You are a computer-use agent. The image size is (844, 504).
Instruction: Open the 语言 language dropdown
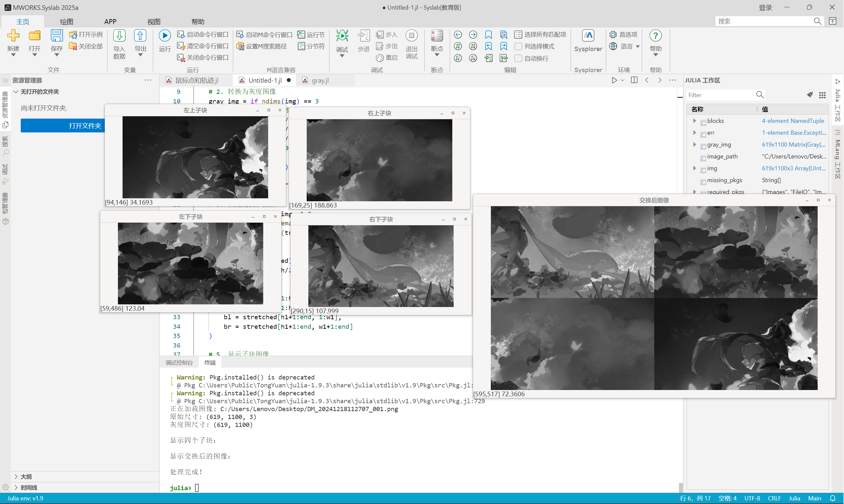click(x=624, y=46)
